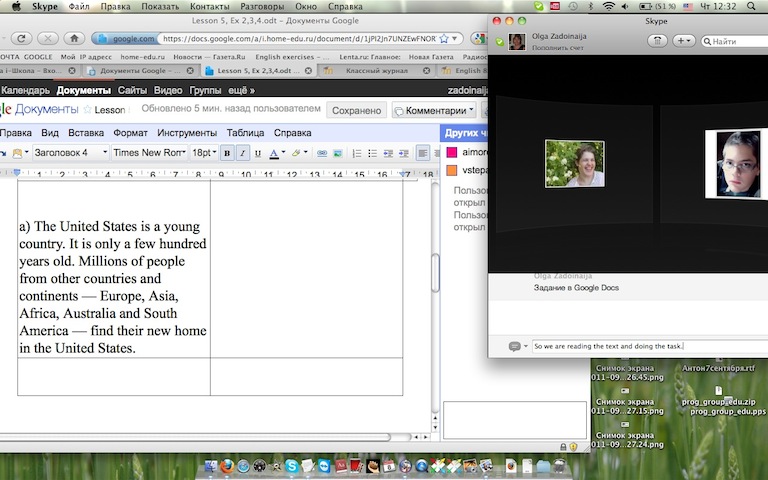The height and width of the screenshot is (480, 768).
Task: Go to the browser home page
Action: tap(74, 38)
